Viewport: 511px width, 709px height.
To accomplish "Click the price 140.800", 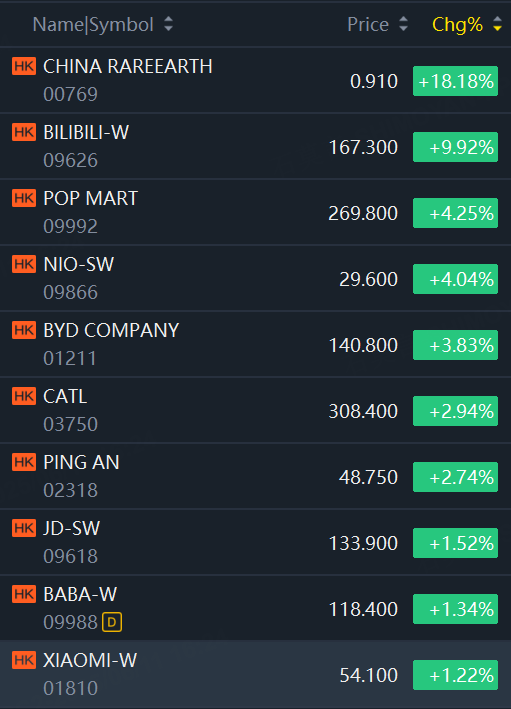I will [363, 345].
